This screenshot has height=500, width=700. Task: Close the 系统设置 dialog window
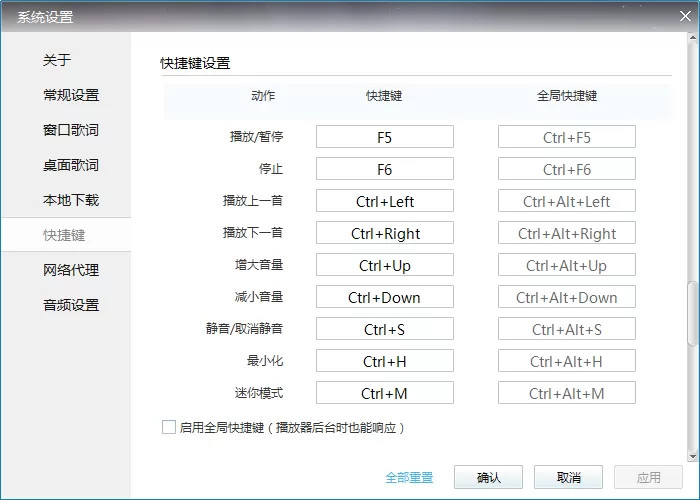click(x=685, y=16)
